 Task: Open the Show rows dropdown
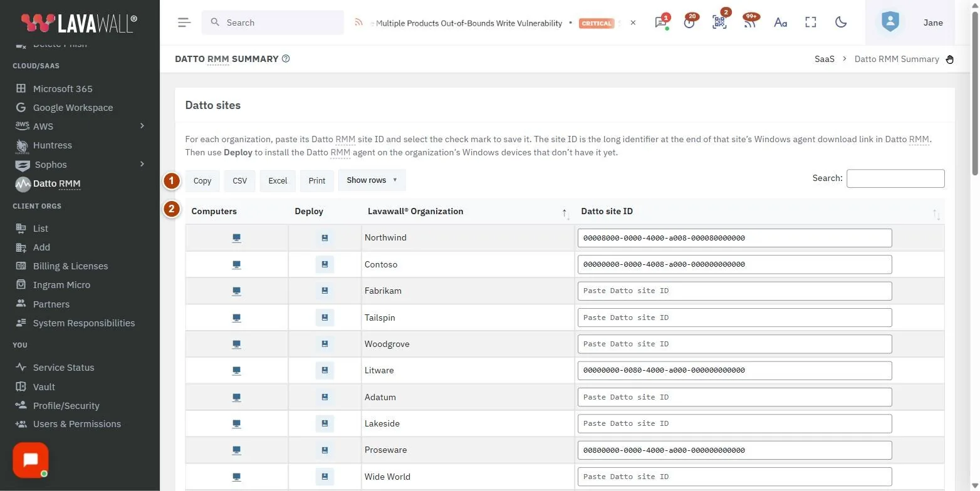tap(372, 180)
